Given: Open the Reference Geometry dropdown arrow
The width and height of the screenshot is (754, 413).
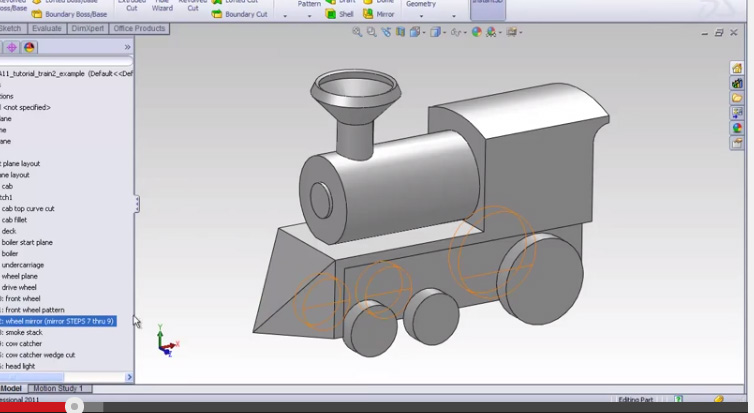Looking at the screenshot, I should coord(422,16).
